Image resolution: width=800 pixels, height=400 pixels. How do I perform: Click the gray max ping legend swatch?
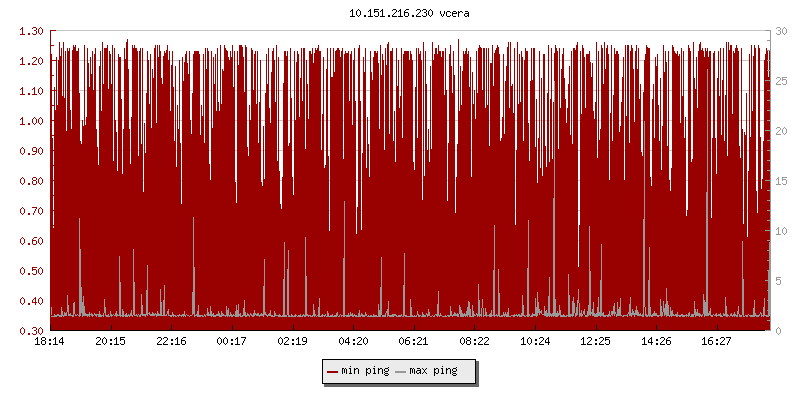[401, 371]
